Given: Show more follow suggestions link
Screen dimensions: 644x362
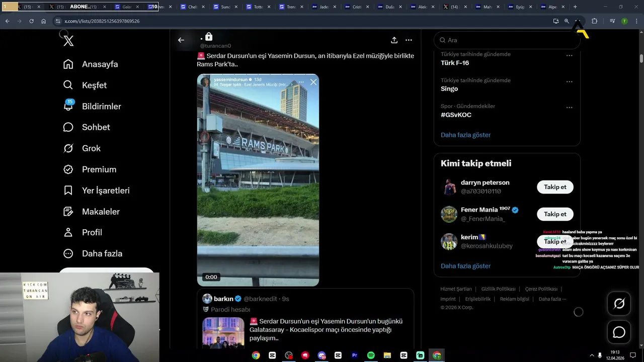Looking at the screenshot, I should coord(465,266).
